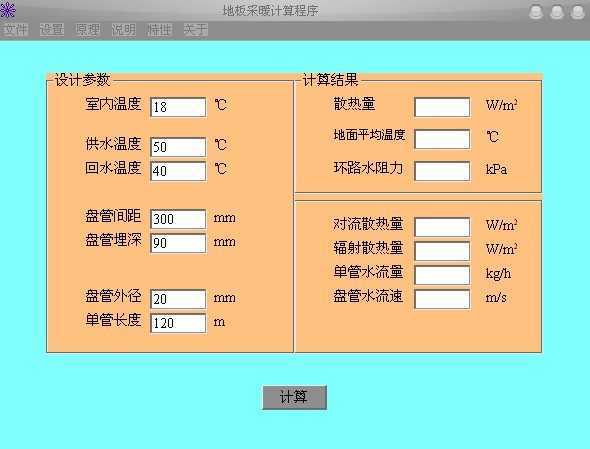Viewport: 590px width, 449px height.
Task: Click the 盘管间距 field with 300
Action: (x=178, y=219)
